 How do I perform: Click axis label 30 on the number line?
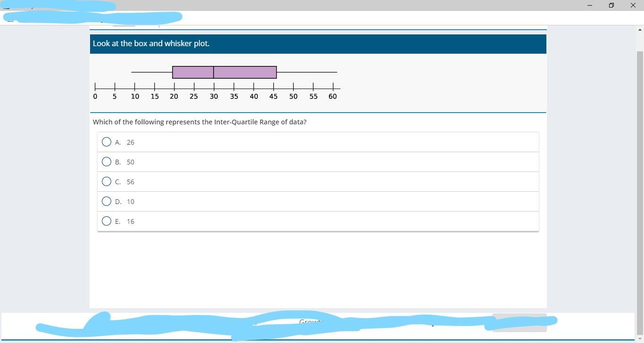point(214,96)
